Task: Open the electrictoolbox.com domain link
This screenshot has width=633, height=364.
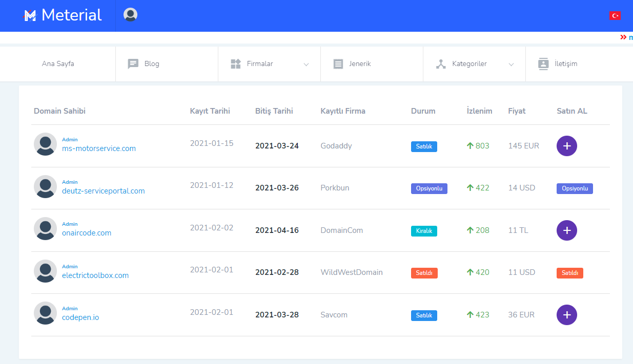Action: (x=95, y=275)
